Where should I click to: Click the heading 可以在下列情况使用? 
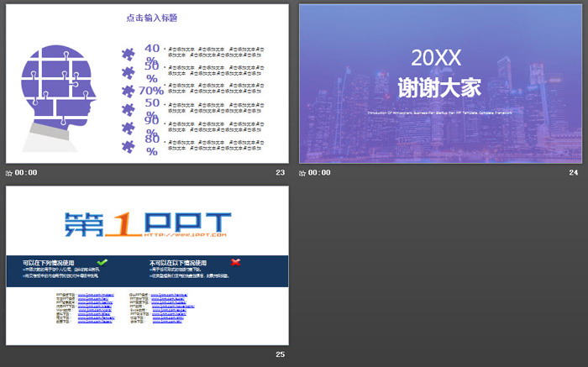point(49,263)
